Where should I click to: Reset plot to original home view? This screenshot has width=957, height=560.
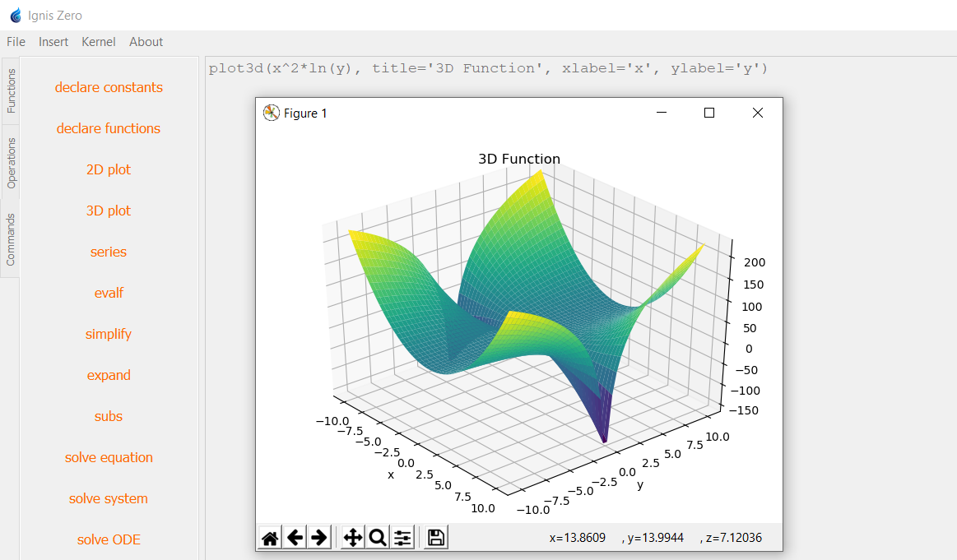point(270,538)
